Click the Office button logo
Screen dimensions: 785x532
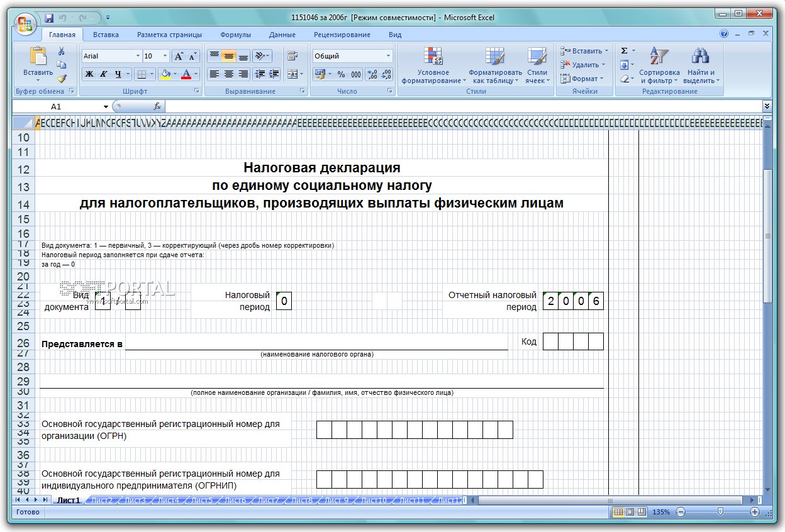(x=26, y=25)
